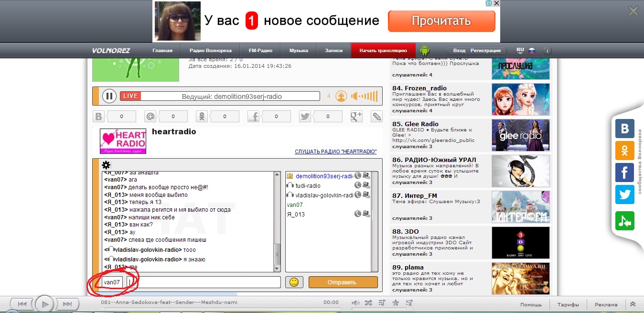Close the top advertisement overlay X

(633, 11)
